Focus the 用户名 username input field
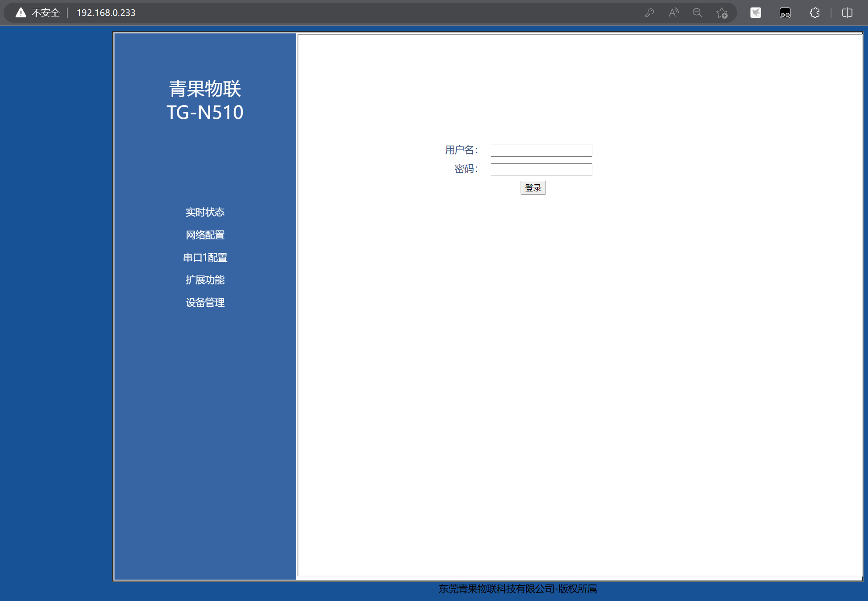Screen dimensions: 868x601 541,150
